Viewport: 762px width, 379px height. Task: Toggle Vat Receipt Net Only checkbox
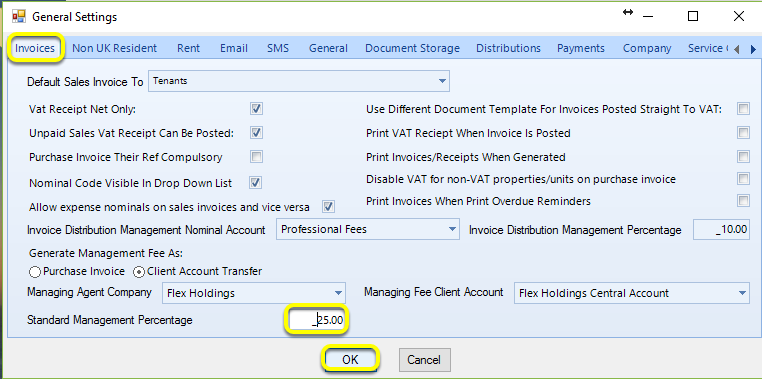click(x=257, y=109)
